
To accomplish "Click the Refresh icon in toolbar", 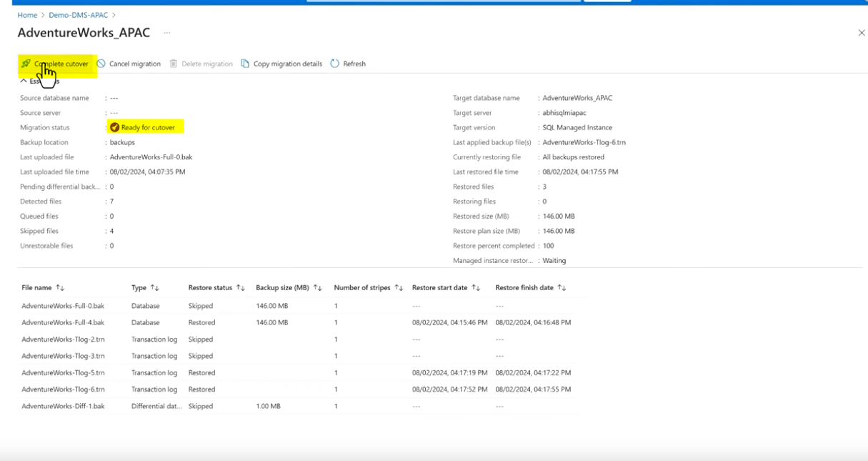I will [x=335, y=64].
